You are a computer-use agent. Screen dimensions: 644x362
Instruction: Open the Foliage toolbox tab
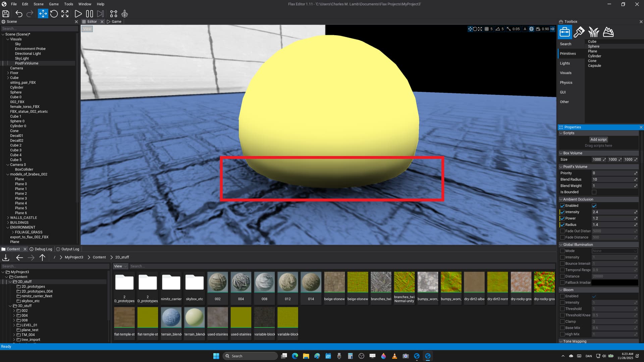pyautogui.click(x=593, y=32)
